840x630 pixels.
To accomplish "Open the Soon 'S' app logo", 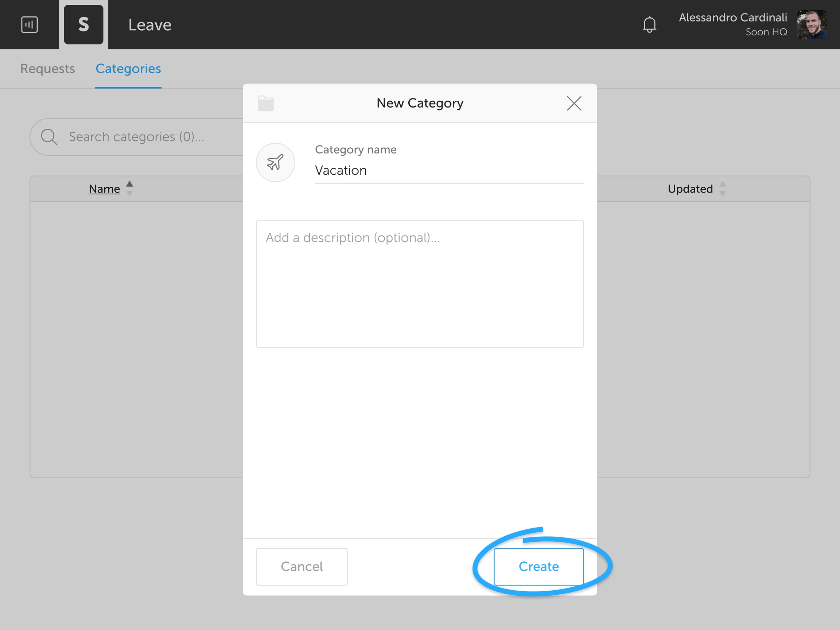I will (83, 25).
